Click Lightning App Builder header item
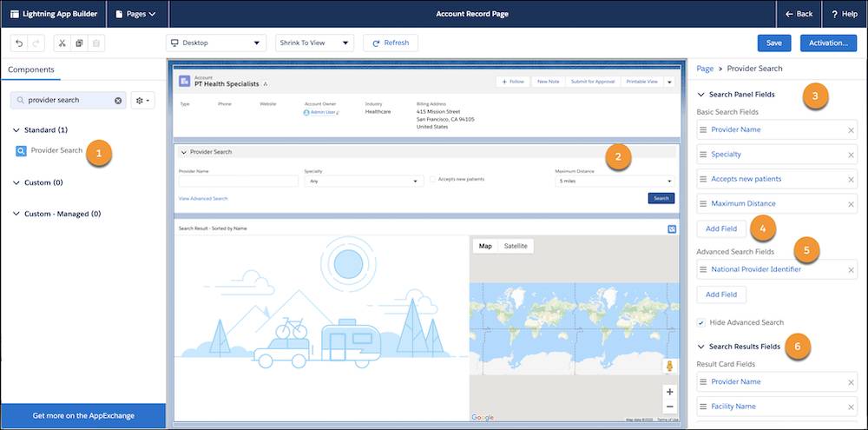 pos(53,14)
